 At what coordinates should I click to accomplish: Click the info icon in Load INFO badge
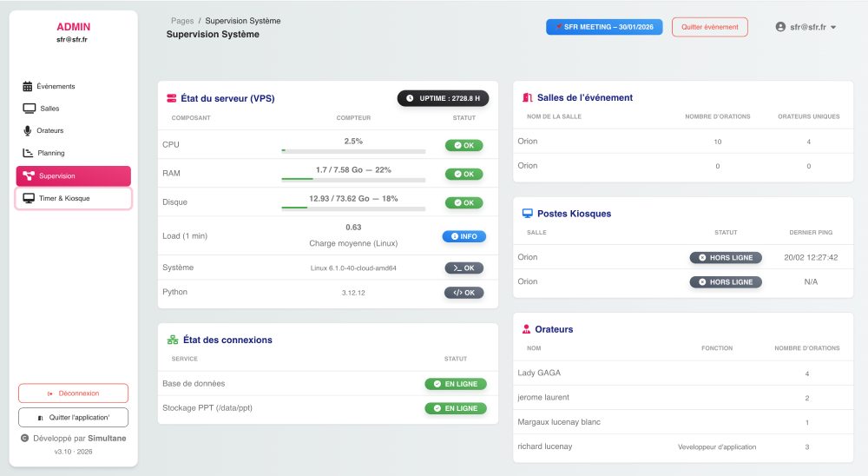coord(455,236)
